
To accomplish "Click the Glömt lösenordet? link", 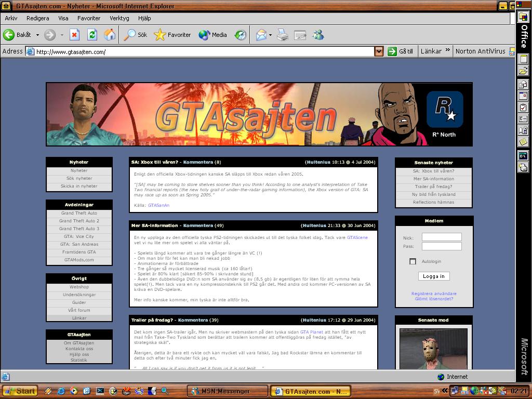I will [x=434, y=299].
